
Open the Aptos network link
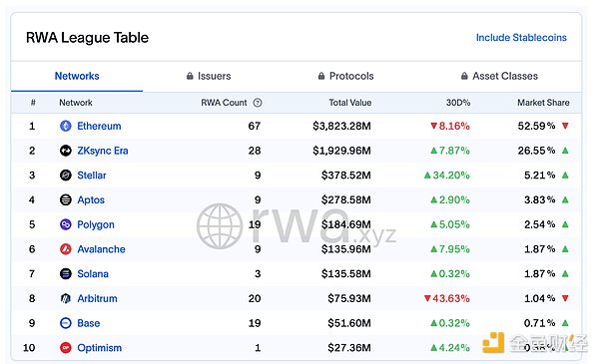coord(91,199)
